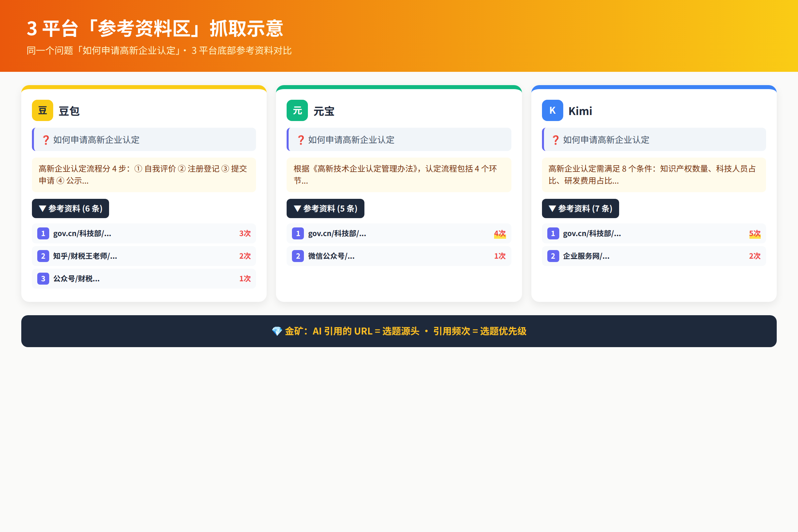Click the 1次 count beside 公众号/财税
The width and height of the screenshot is (798, 532).
coord(245,279)
